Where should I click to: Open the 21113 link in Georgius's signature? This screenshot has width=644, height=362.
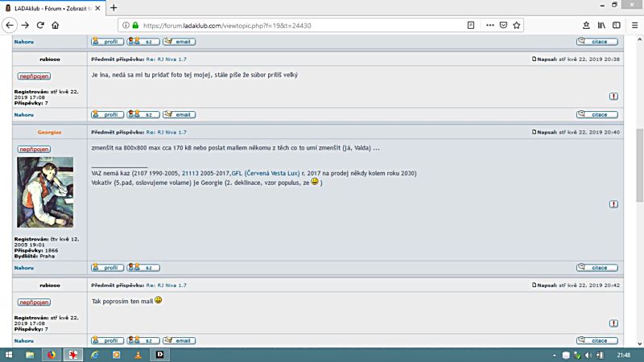190,173
